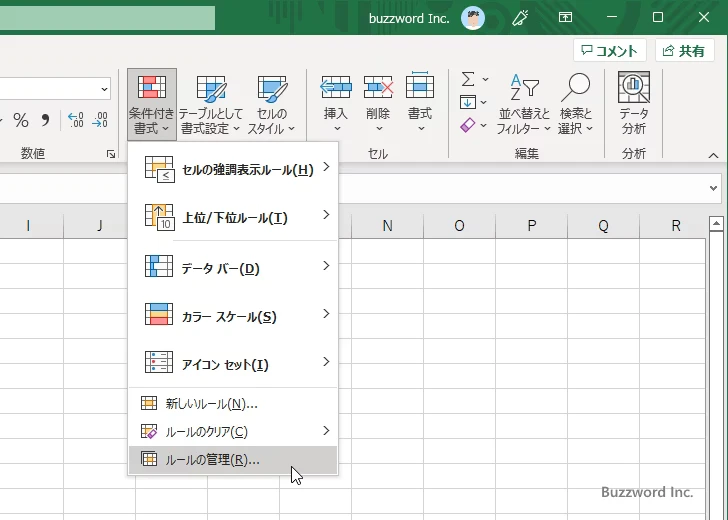Open Find & Select (検索と選択)
The width and height of the screenshot is (728, 520).
576,104
